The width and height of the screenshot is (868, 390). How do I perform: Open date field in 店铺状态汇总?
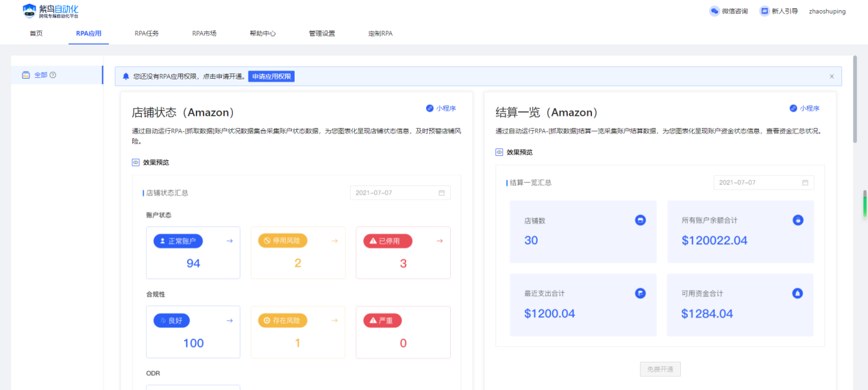[400, 193]
